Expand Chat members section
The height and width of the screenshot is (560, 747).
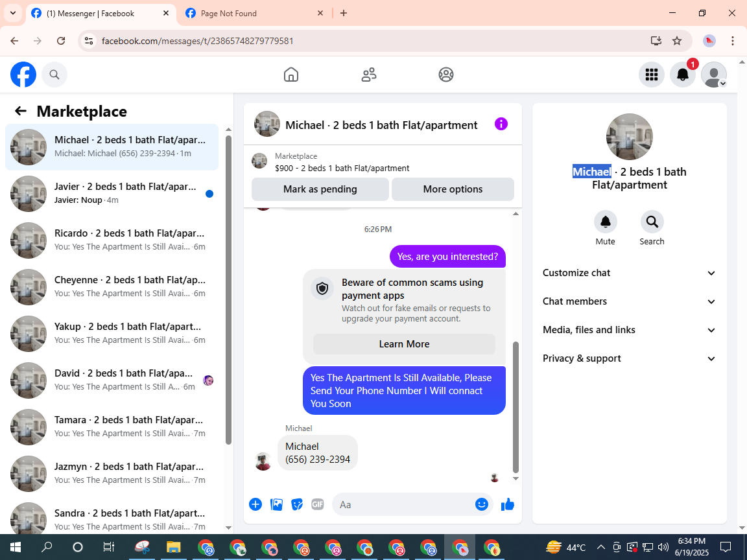(630, 301)
